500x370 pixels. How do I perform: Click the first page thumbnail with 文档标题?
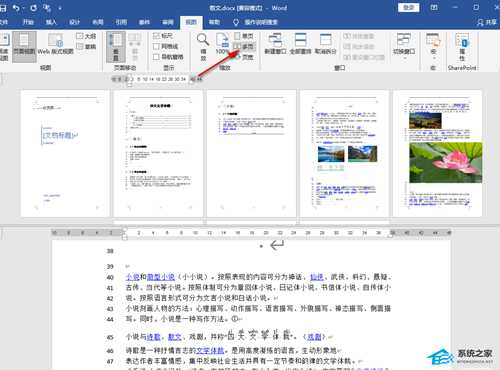[65, 153]
